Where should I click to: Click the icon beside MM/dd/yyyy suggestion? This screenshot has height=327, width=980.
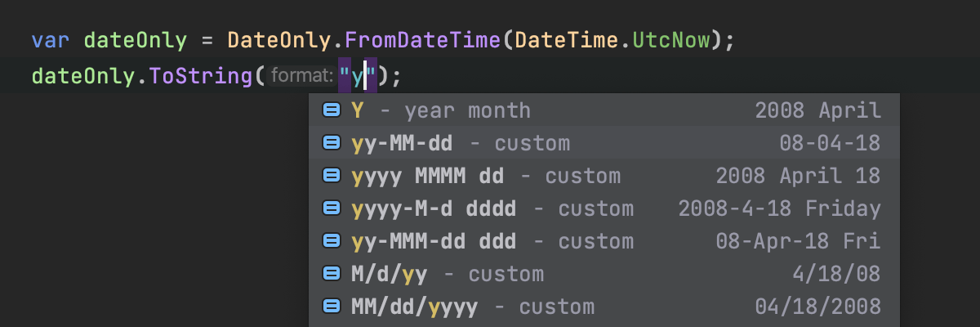(332, 307)
